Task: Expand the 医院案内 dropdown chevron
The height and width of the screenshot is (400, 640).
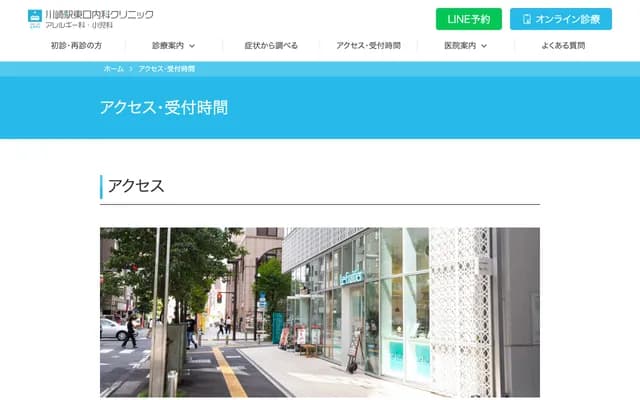Action: coord(484,46)
